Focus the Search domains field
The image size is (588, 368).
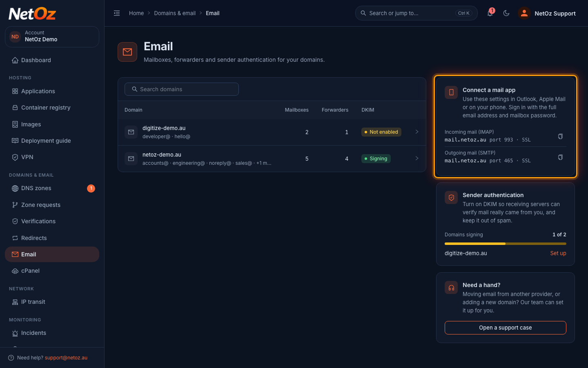pyautogui.click(x=182, y=89)
